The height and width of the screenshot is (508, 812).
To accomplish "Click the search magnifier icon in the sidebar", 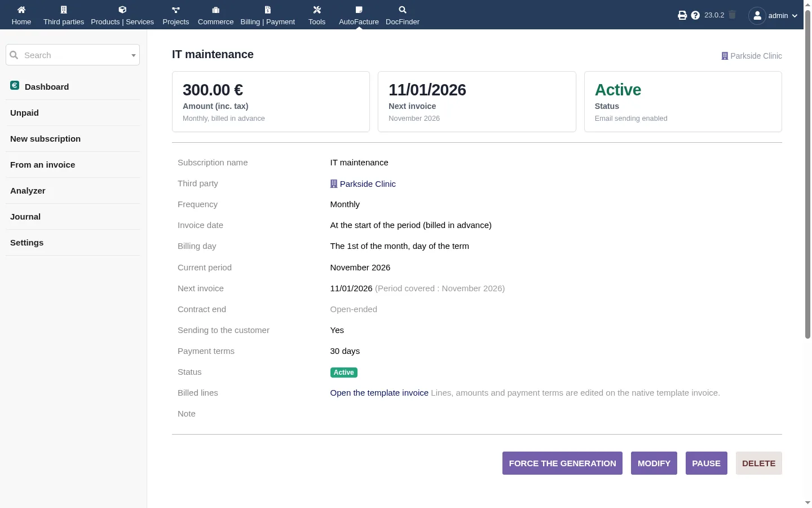I will pos(14,55).
